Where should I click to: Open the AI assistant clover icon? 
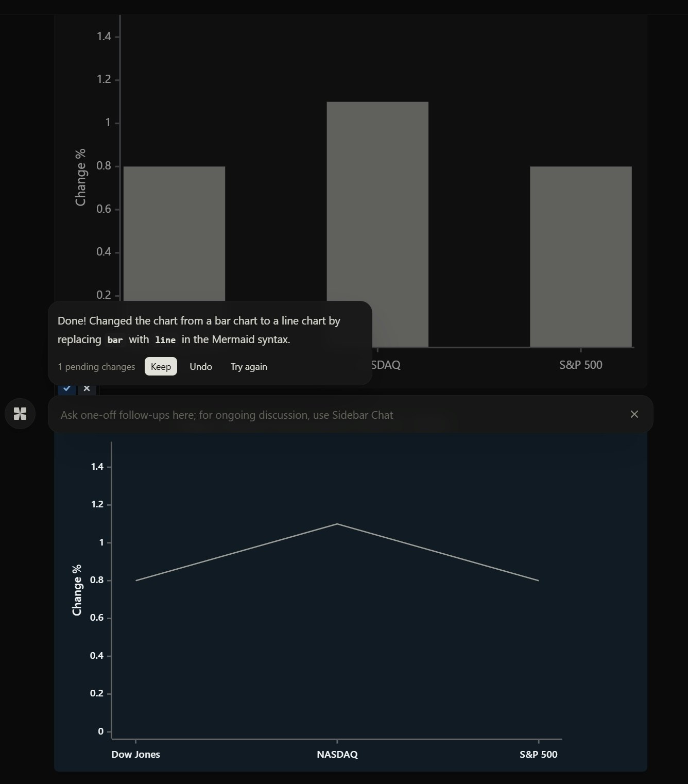pos(20,414)
